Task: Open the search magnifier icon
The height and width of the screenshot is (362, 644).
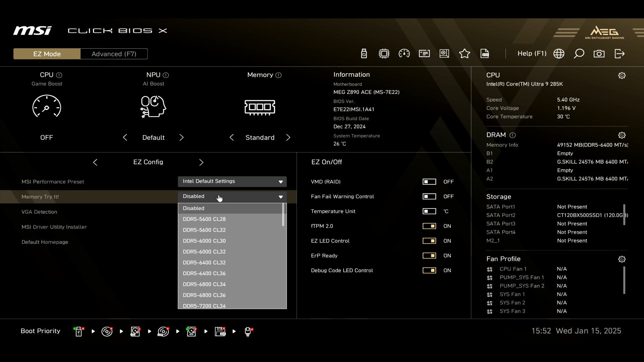Action: (x=579, y=54)
